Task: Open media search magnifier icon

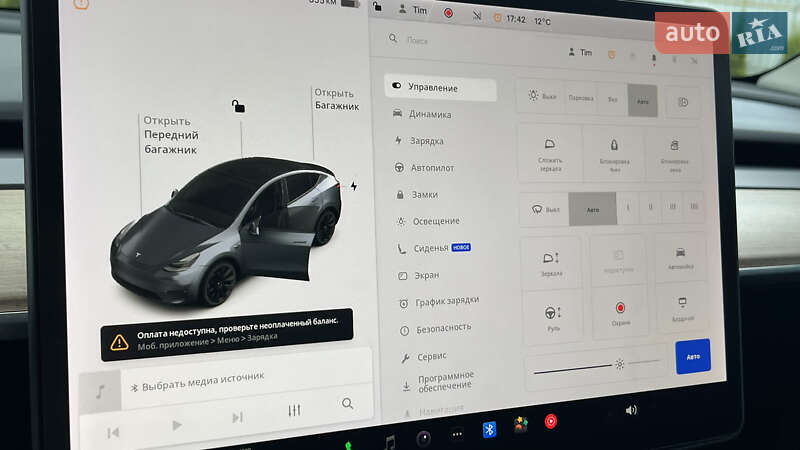Action: [347, 404]
